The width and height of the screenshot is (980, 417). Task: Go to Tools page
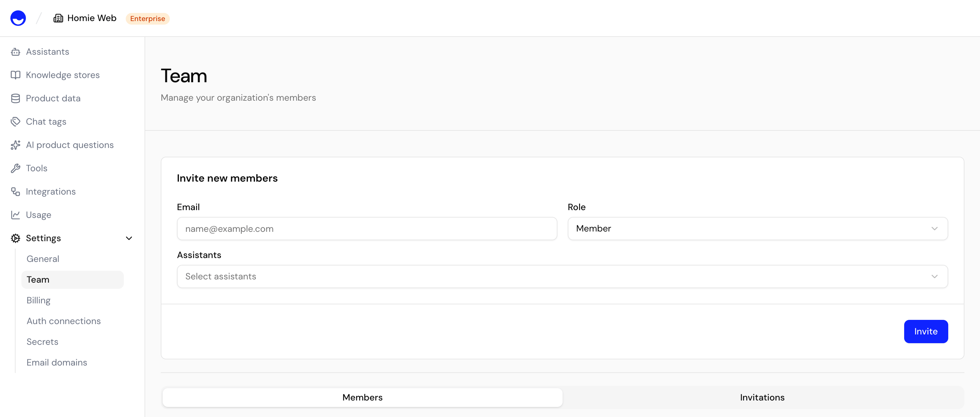click(37, 168)
